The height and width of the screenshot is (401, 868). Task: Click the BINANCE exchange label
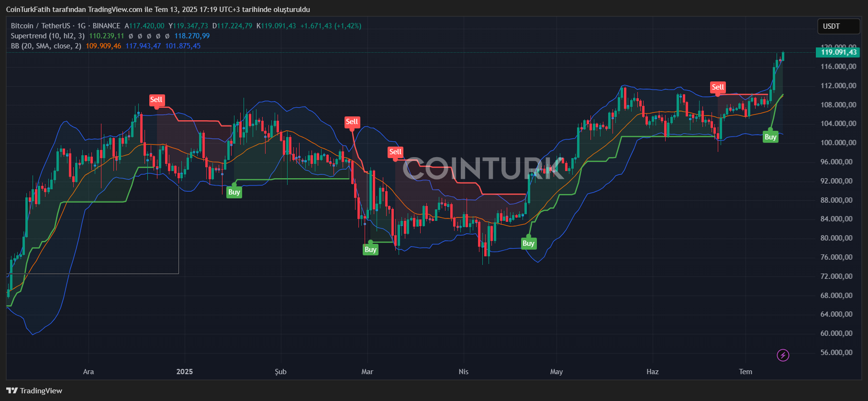[x=106, y=26]
